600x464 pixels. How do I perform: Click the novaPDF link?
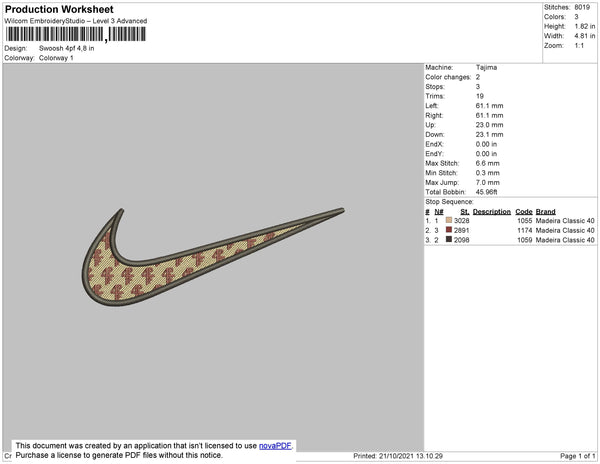[x=275, y=446]
